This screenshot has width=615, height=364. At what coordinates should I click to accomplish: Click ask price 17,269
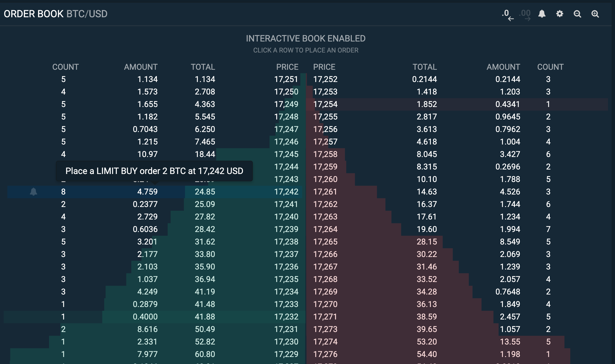pos(325,292)
